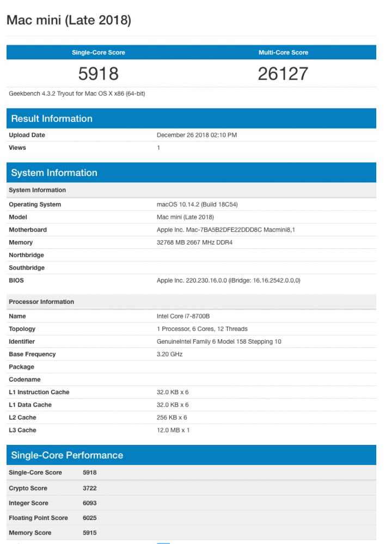Select the multi-core score value 26127
The image size is (392, 544).
coord(283,74)
